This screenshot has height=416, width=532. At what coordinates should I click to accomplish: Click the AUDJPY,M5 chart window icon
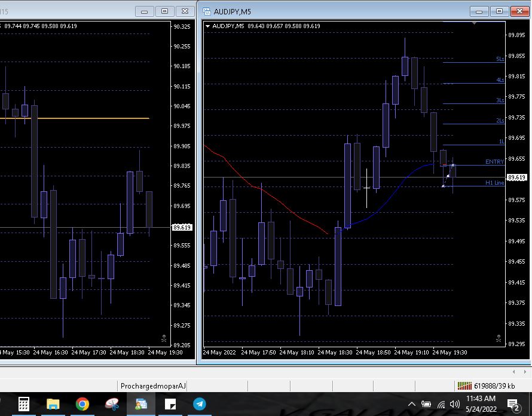click(x=207, y=11)
